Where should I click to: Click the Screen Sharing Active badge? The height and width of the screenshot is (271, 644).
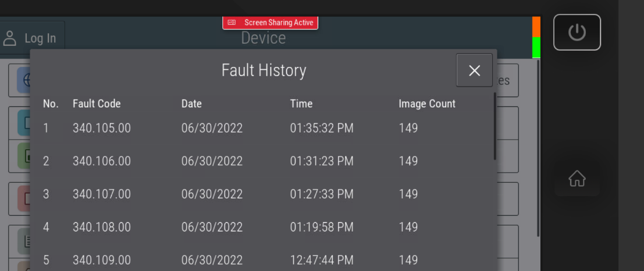coord(270,23)
